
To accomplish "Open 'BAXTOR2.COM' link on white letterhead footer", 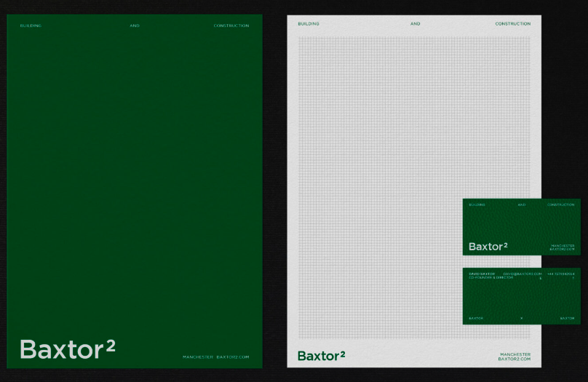I will coord(514,359).
